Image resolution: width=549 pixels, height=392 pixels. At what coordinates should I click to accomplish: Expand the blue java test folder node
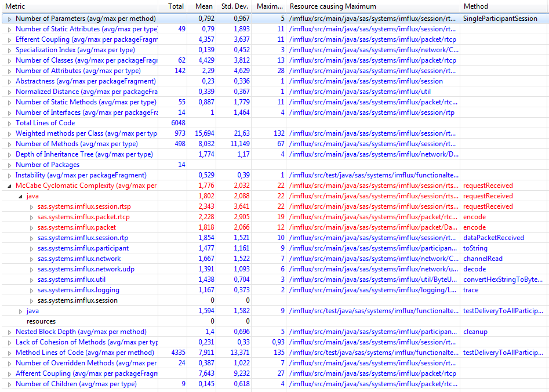tap(20, 311)
